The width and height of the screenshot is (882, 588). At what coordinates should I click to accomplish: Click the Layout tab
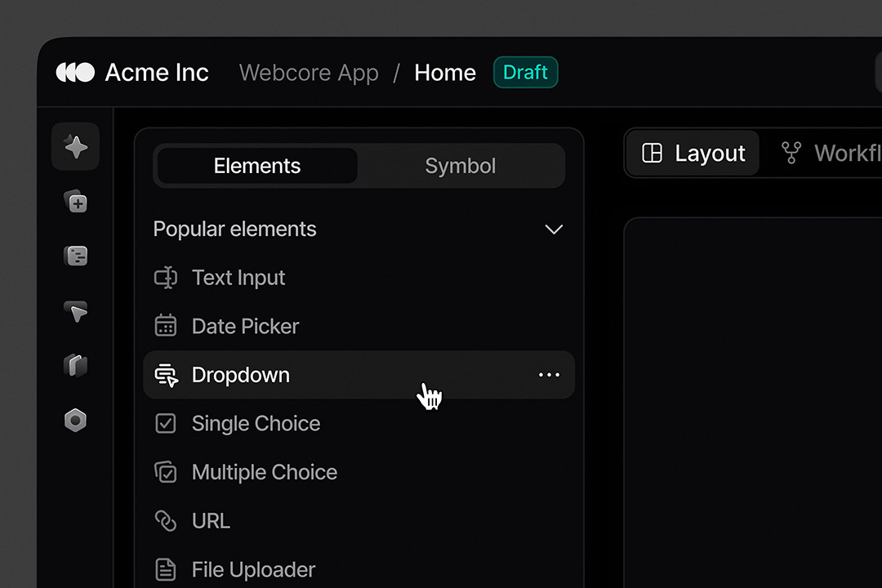[692, 153]
